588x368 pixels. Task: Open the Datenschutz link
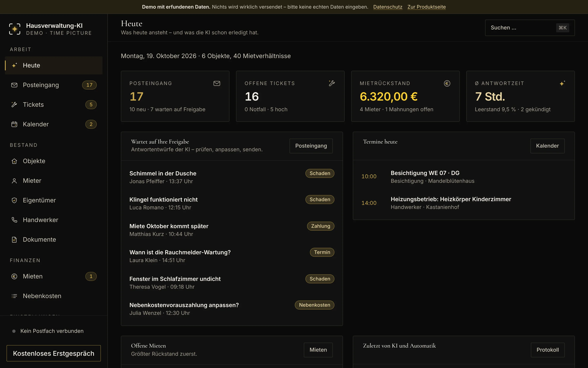pos(388,7)
